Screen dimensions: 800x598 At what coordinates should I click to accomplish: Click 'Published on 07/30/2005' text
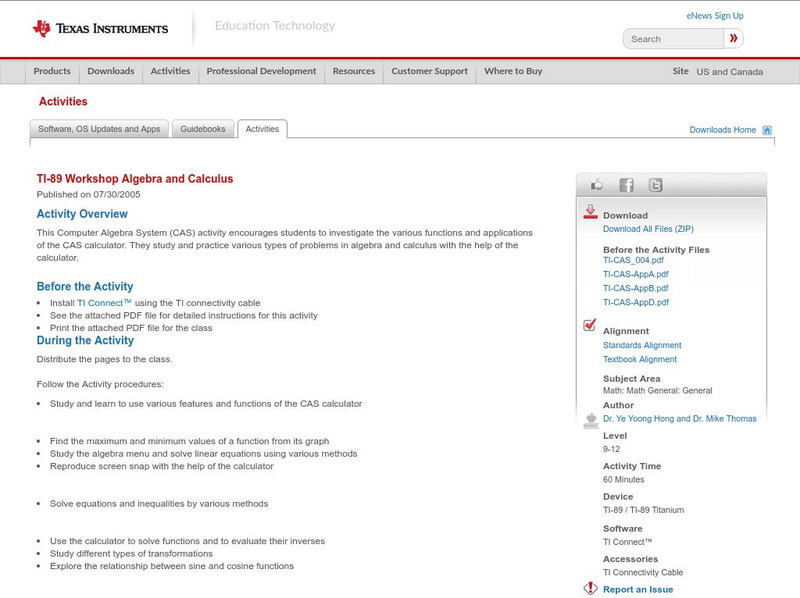pyautogui.click(x=88, y=194)
